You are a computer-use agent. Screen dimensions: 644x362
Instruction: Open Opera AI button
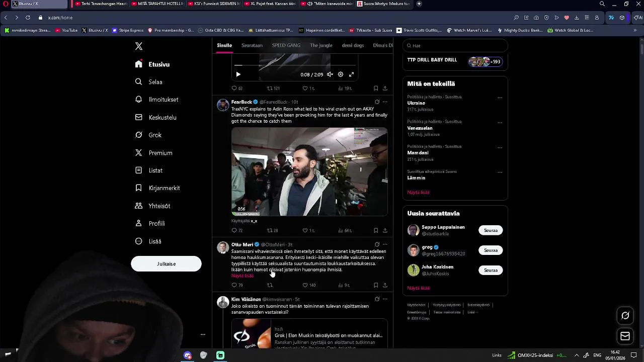(x=638, y=18)
